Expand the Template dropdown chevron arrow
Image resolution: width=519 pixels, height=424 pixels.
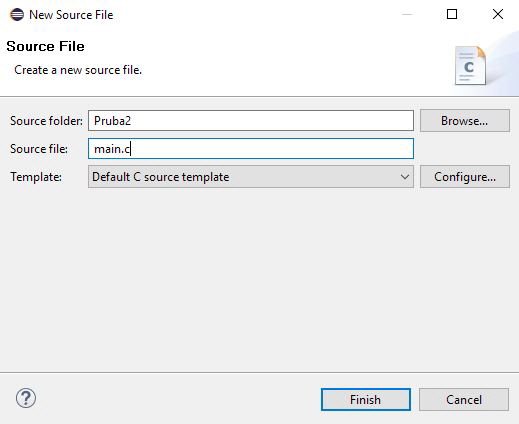pos(405,177)
